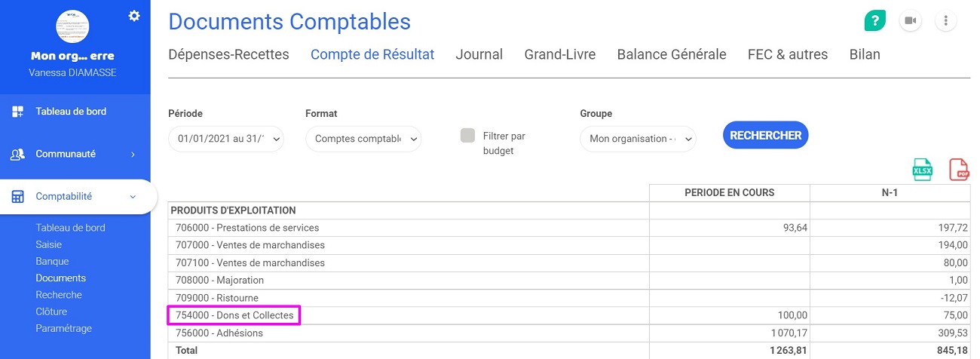The height and width of the screenshot is (359, 980).
Task: Open the Groupe organisation dropdown
Action: (638, 139)
